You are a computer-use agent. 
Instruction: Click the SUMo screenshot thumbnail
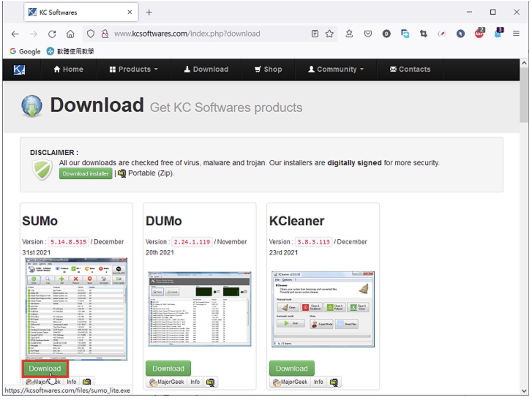tap(76, 309)
